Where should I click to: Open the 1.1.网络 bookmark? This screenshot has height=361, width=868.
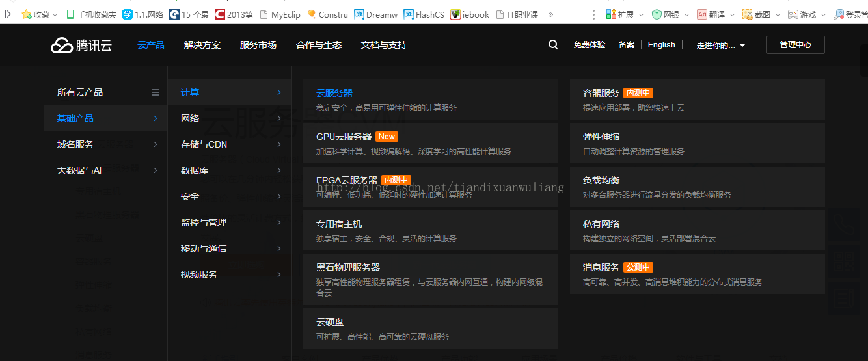[142, 14]
